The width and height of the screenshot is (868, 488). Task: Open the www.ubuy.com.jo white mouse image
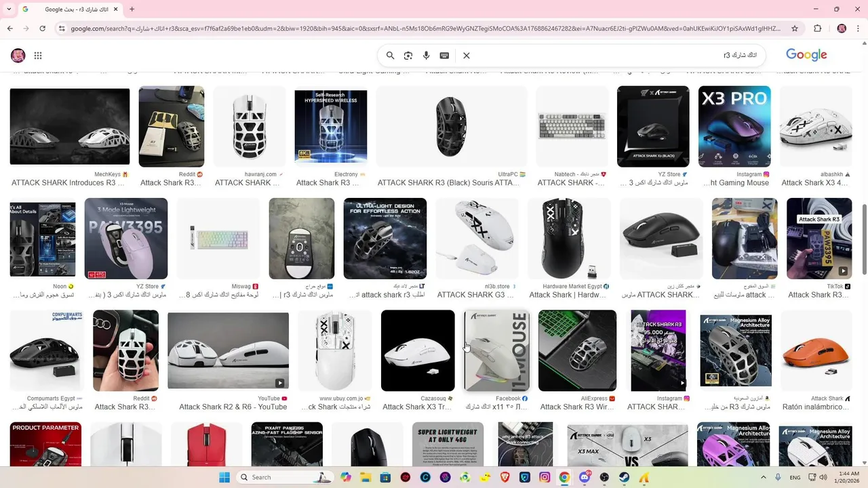pyautogui.click(x=335, y=350)
